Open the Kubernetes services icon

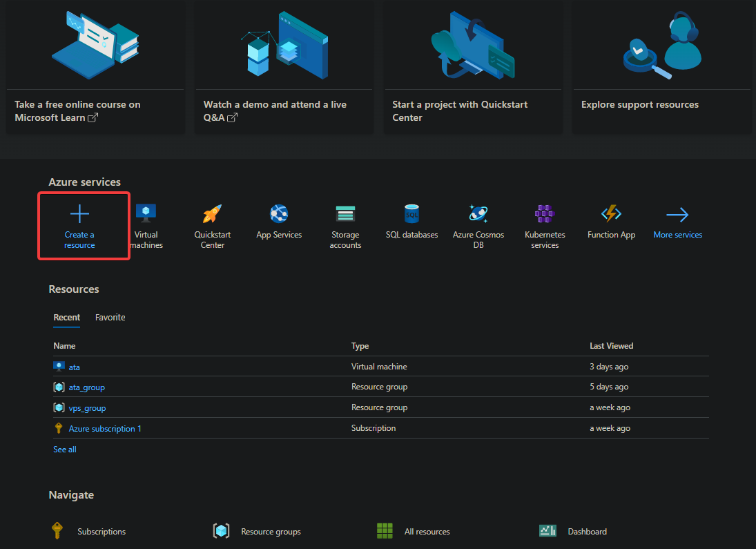pos(545,213)
